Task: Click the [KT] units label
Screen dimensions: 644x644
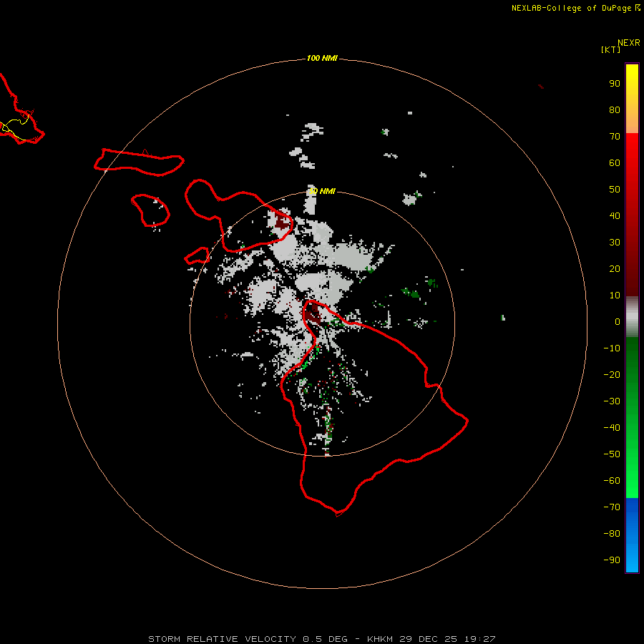Action: click(x=611, y=49)
